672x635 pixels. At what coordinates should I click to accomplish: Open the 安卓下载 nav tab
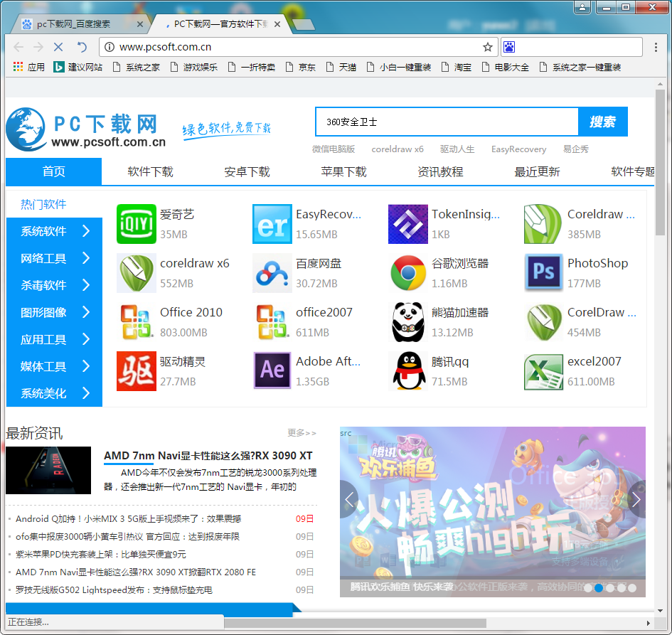point(247,171)
